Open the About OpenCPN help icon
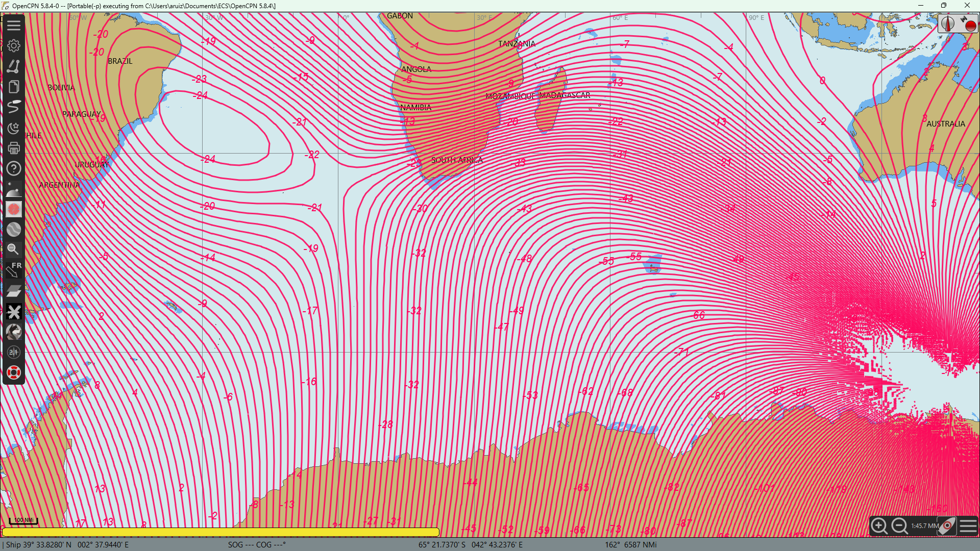The image size is (980, 551). point(14,168)
